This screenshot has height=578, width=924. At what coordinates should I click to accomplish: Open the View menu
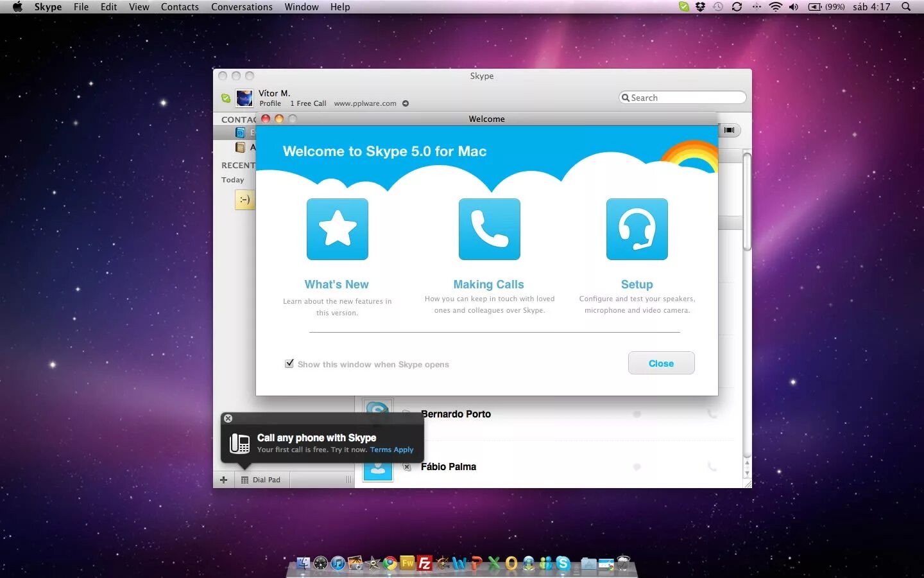tap(139, 7)
